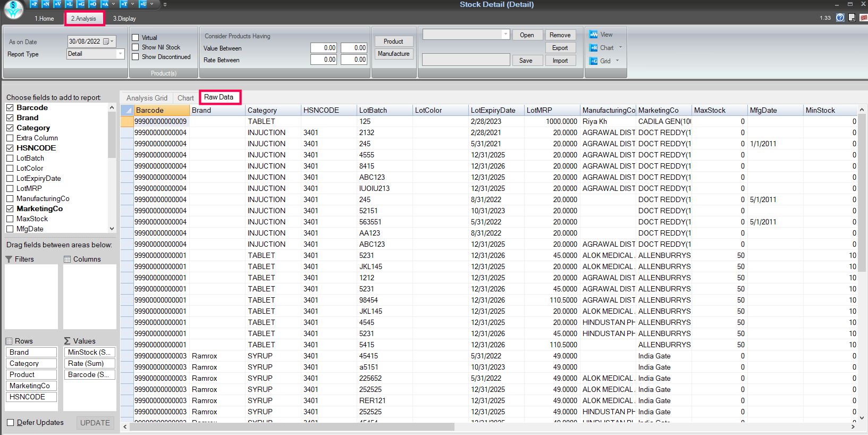Open the customize quick access toolbar menu
Screen dimensions: 868x435
tap(165, 4)
